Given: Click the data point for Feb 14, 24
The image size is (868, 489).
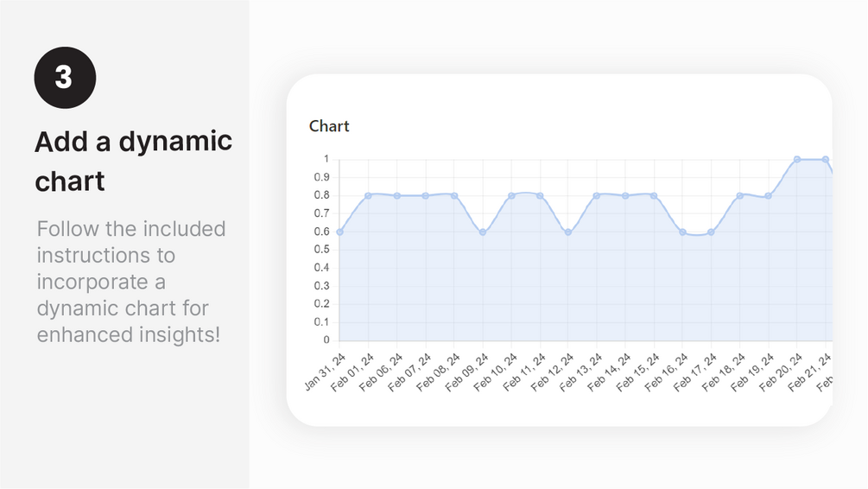Looking at the screenshot, I should pos(625,195).
